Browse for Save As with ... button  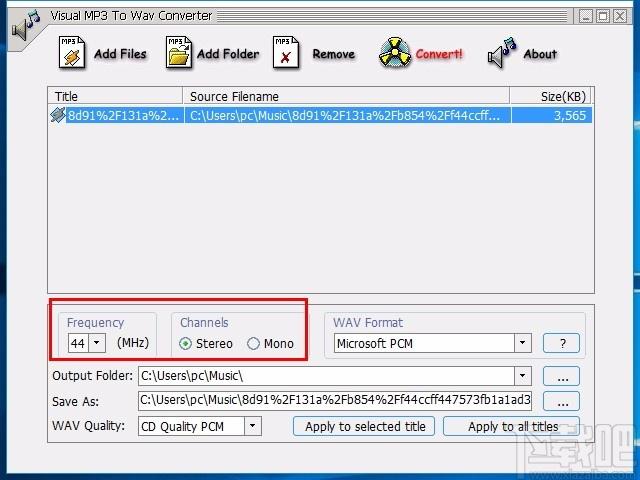[x=561, y=401]
